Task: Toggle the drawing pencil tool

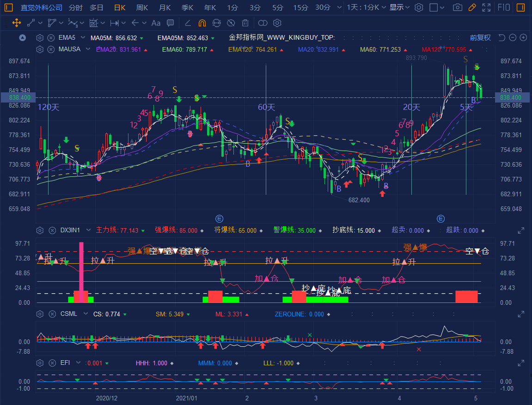Action: coord(472,7)
